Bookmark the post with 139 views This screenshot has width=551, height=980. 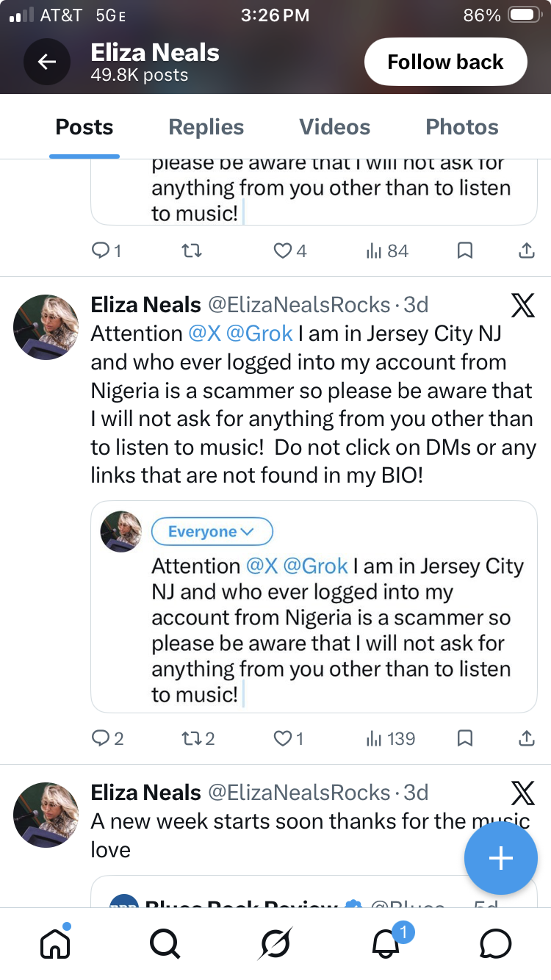[464, 738]
